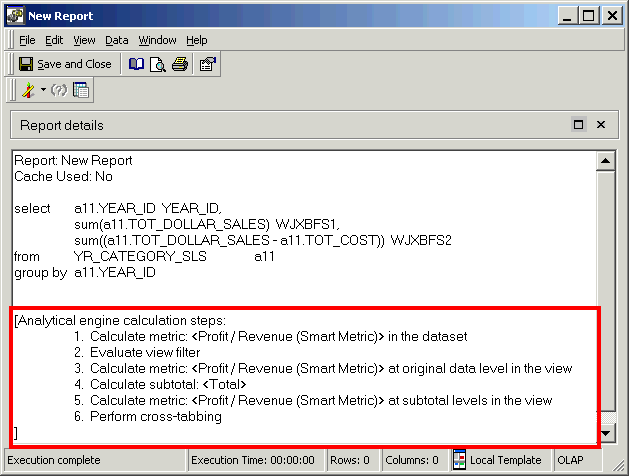Click the open book icon in toolbar
This screenshot has height=476, width=629.
136,64
